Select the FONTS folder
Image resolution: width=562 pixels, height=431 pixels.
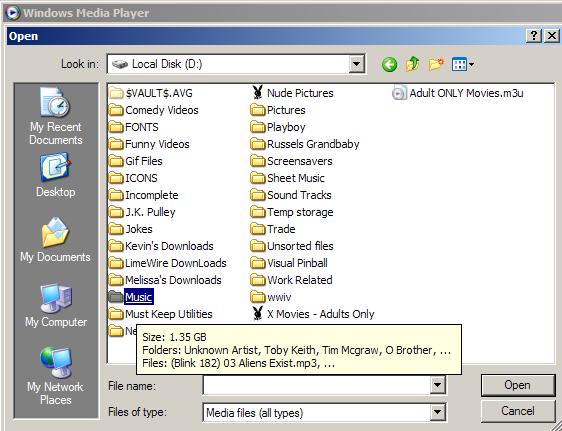(134, 127)
